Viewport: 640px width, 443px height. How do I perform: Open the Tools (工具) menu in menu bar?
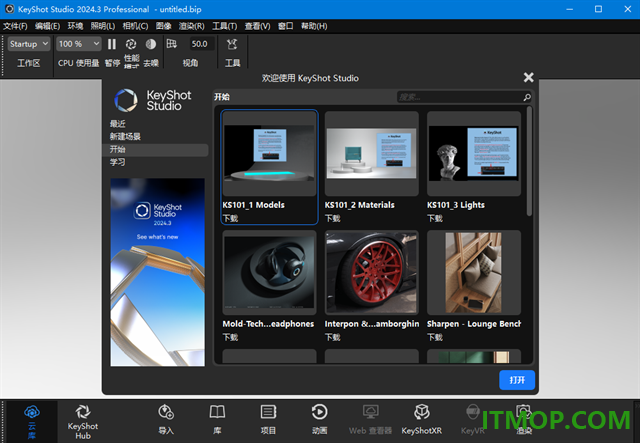[x=224, y=26]
